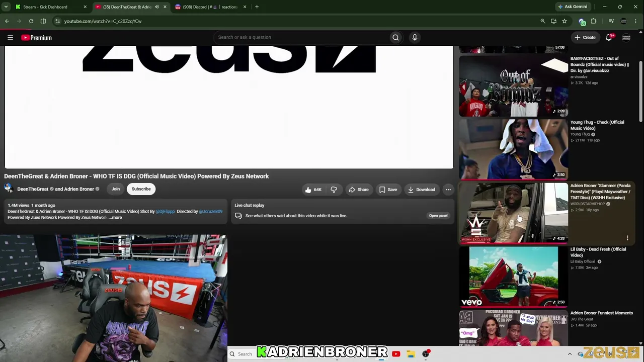
Task: Mute audio icon on DeenTheGreat tab
Action: point(157,7)
